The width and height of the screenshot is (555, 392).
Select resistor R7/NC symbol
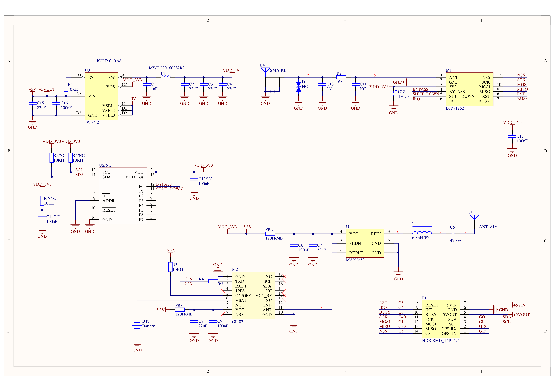pyautogui.click(x=42, y=200)
